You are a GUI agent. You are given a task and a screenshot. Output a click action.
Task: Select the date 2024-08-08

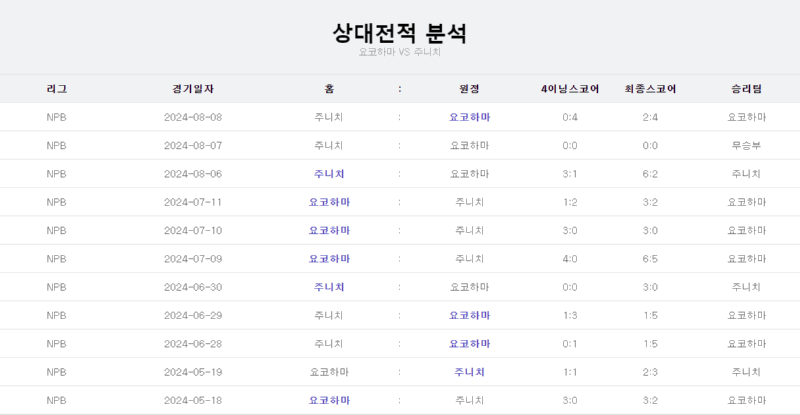point(193,117)
